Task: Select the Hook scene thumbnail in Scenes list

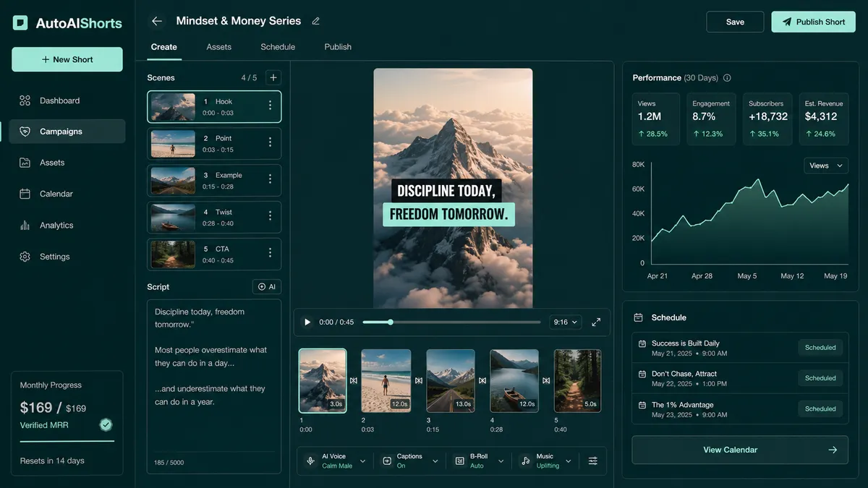Action: click(x=173, y=106)
